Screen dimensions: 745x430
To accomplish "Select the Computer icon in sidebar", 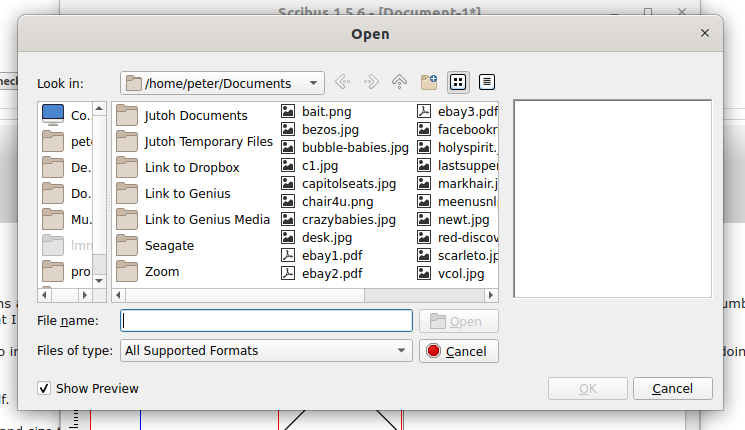I will 54,115.
